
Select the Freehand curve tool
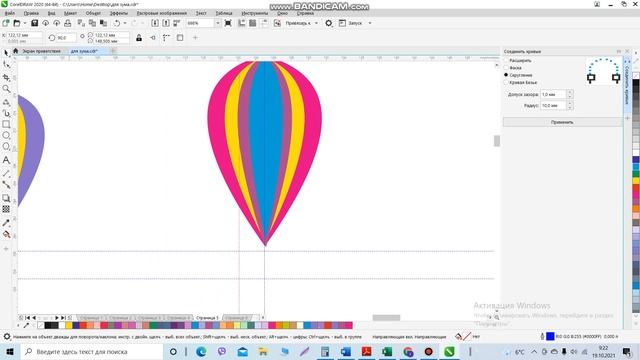[6, 102]
